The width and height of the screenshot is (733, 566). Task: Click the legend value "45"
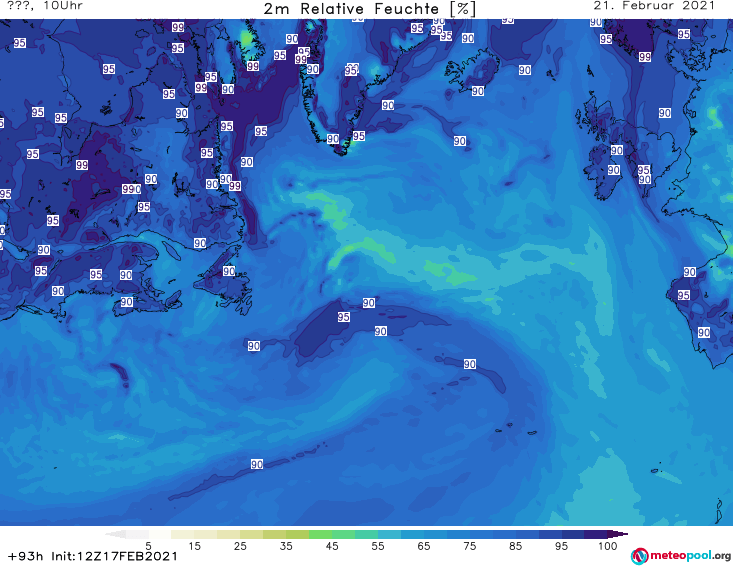(332, 545)
